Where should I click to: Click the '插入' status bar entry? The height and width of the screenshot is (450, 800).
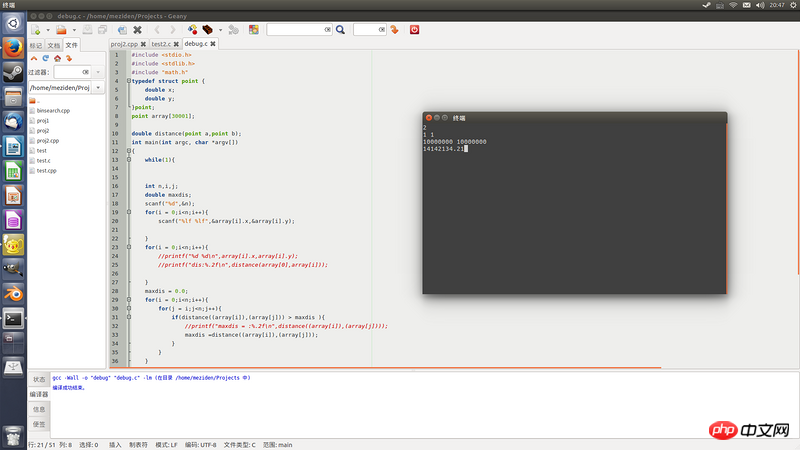pos(115,445)
